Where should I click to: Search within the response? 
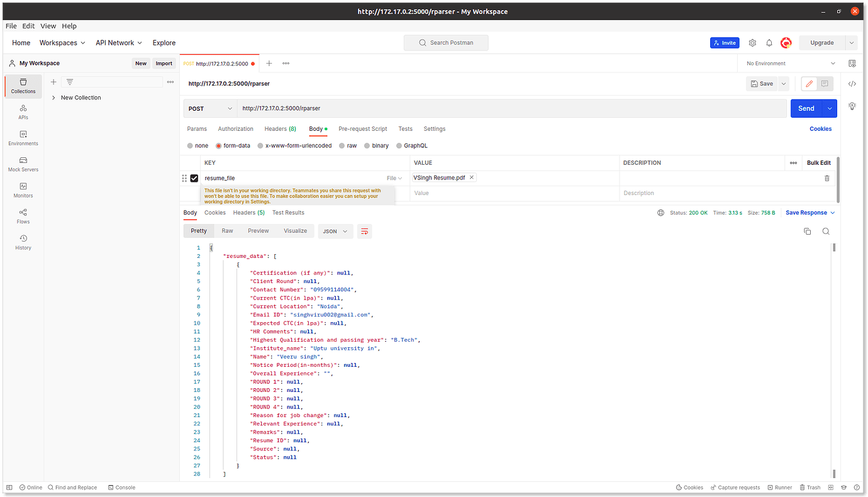pyautogui.click(x=825, y=231)
